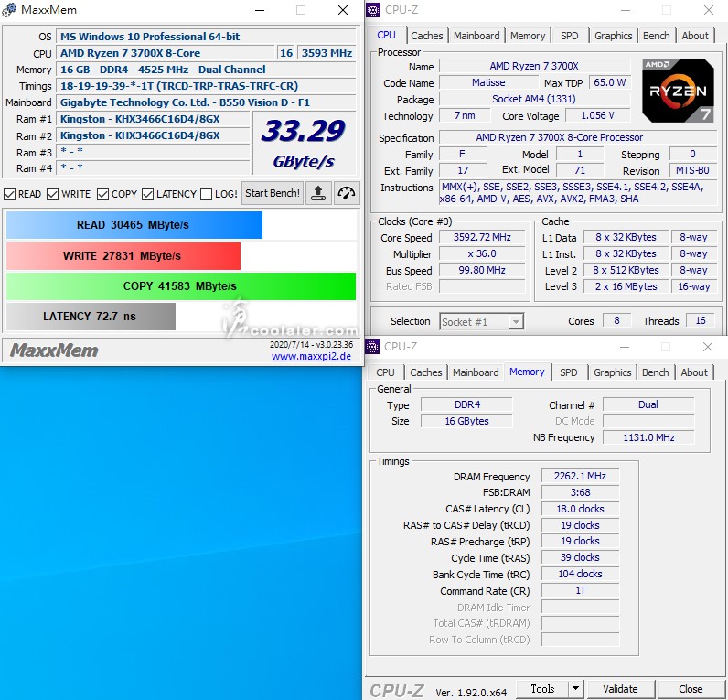Click the DRAM Frequency 2262.1 MHz value
This screenshot has width=728, height=700.
pyautogui.click(x=580, y=476)
